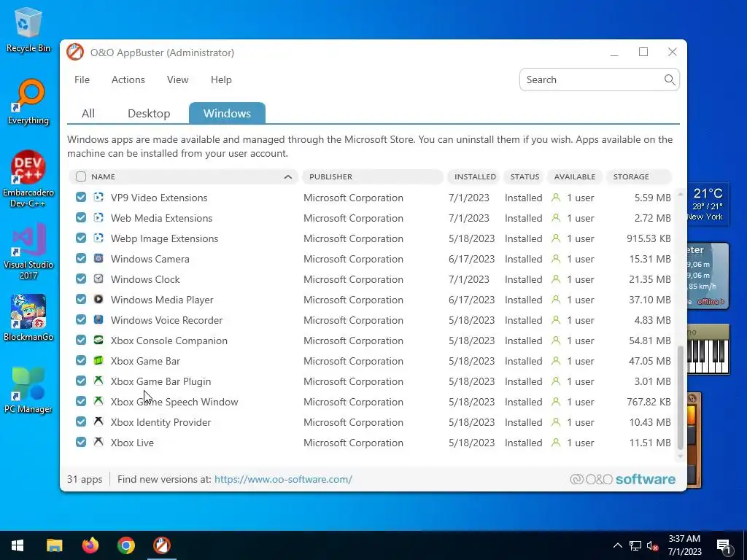Open the notification center button
747x560 pixels.
pos(724,545)
